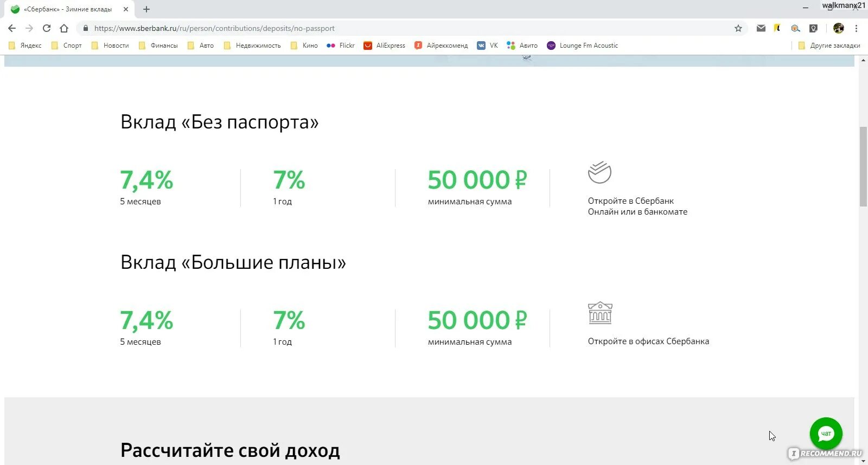
Task: Open the yellow bookmark extension icon
Action: pos(778,28)
